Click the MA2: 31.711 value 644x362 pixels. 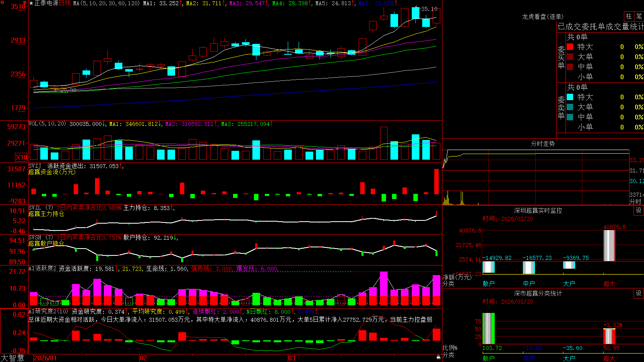click(205, 3)
